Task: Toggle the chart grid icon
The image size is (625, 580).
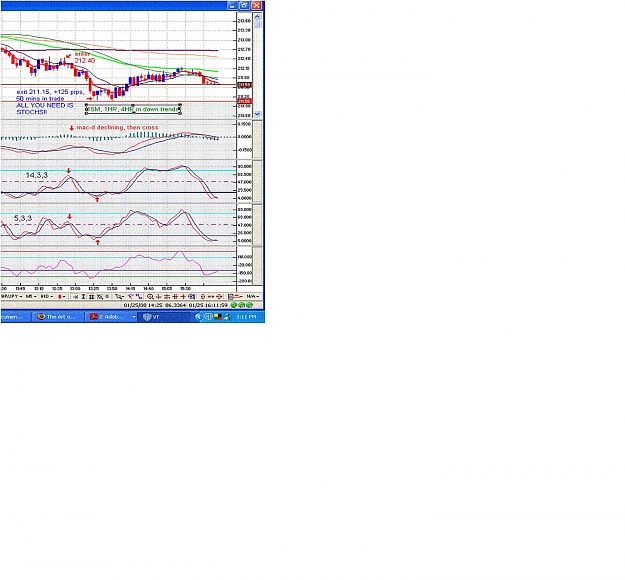Action: click(91, 297)
